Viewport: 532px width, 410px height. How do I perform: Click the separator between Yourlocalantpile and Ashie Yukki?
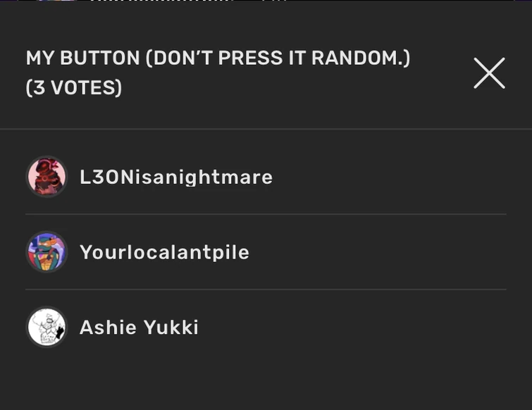266,290
